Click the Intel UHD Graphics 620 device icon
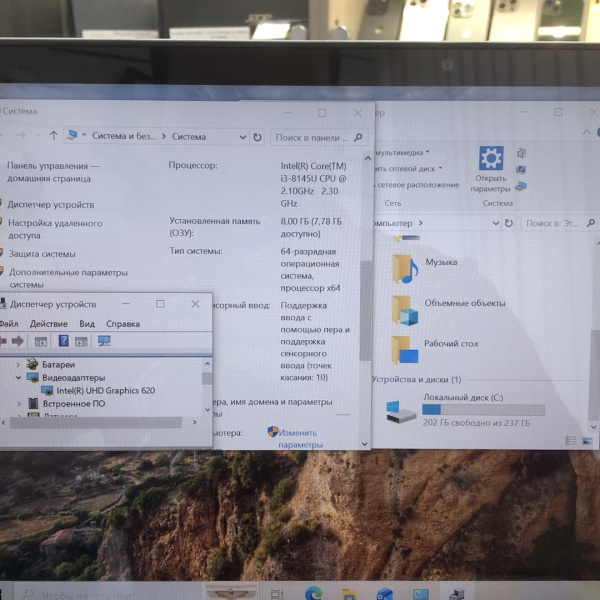This screenshot has width=600, height=600. coord(47,390)
